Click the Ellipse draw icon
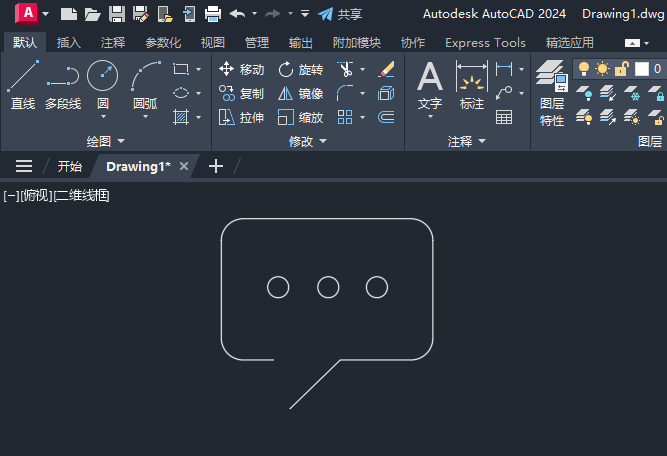Viewport: 667px width, 456px height. [181, 93]
